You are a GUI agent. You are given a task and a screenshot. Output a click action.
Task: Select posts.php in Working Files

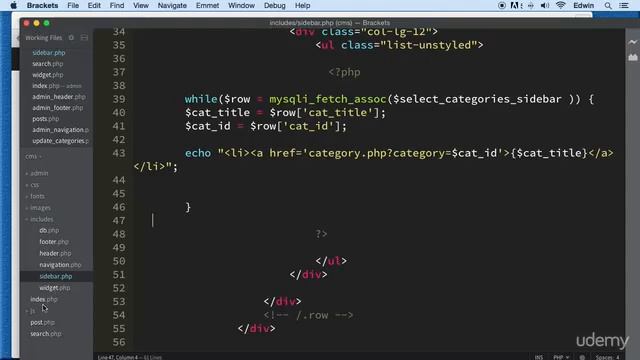(x=46, y=119)
